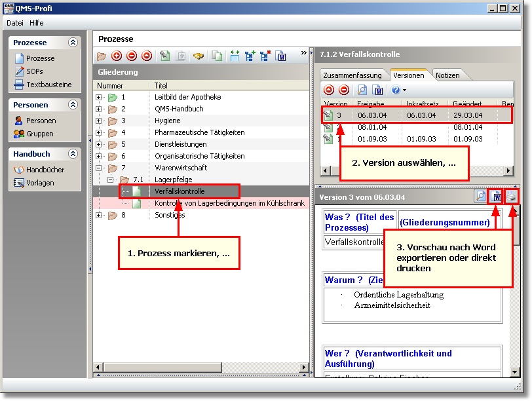
Task: Open the magnifier preview icon in Versionen toolbar
Action: (362, 90)
